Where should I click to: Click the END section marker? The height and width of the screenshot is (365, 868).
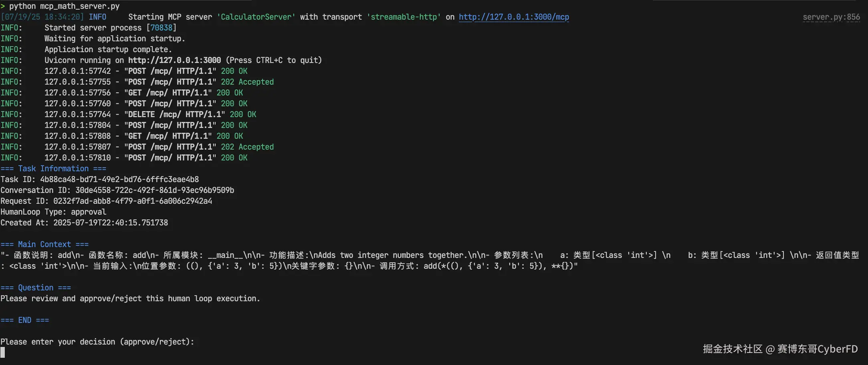click(25, 320)
